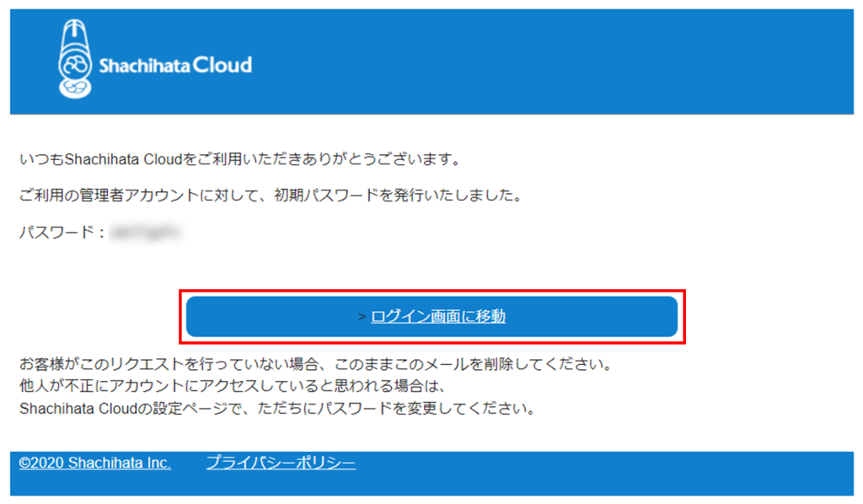Click the パスワード： label
Screen dimensions: 863x504
[62, 232]
